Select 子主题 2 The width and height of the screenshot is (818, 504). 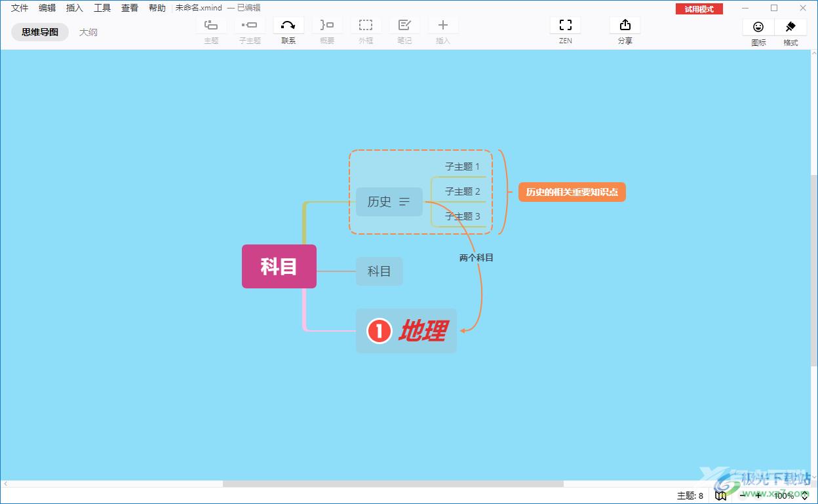point(463,191)
